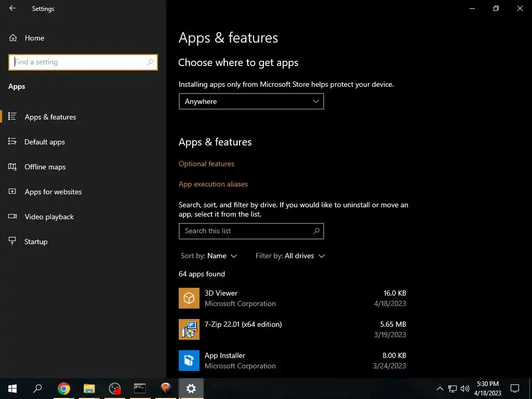This screenshot has height=399, width=532.
Task: Open Google Chrome from the taskbar
Action: click(x=64, y=389)
